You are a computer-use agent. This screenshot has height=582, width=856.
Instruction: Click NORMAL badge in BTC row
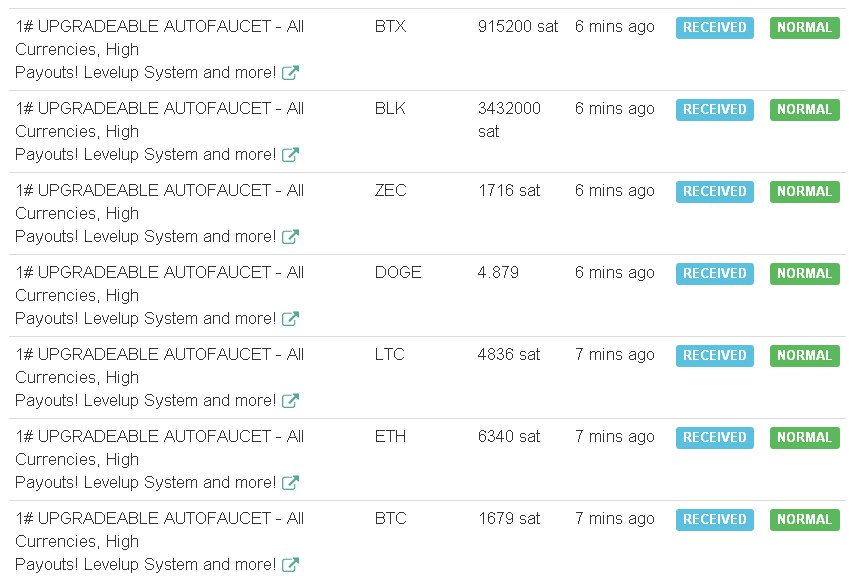tap(805, 519)
